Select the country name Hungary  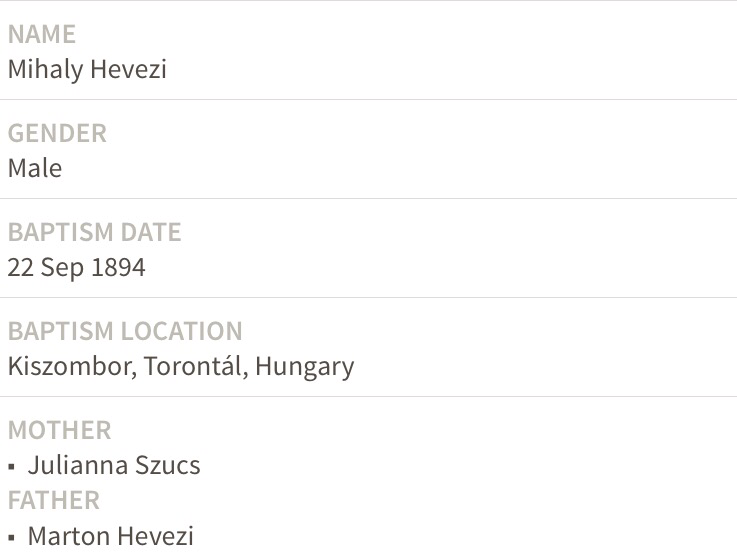(304, 367)
